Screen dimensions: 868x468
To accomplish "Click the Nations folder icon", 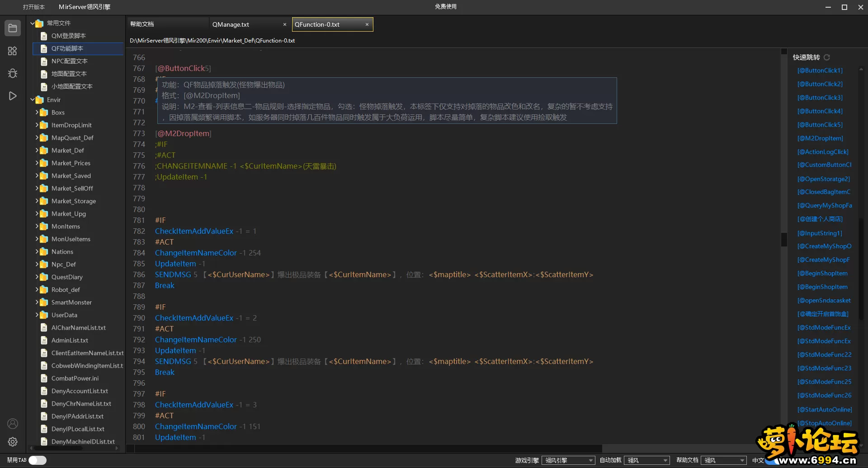I will click(x=44, y=251).
